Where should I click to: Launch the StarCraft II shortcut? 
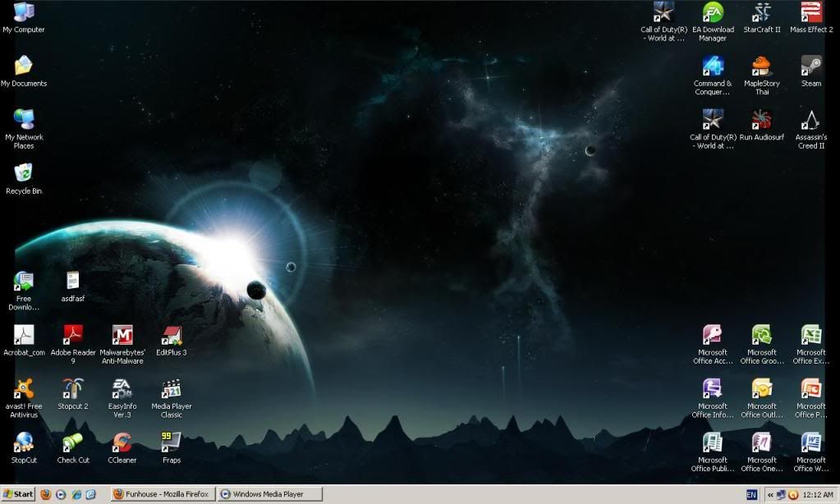tap(762, 12)
